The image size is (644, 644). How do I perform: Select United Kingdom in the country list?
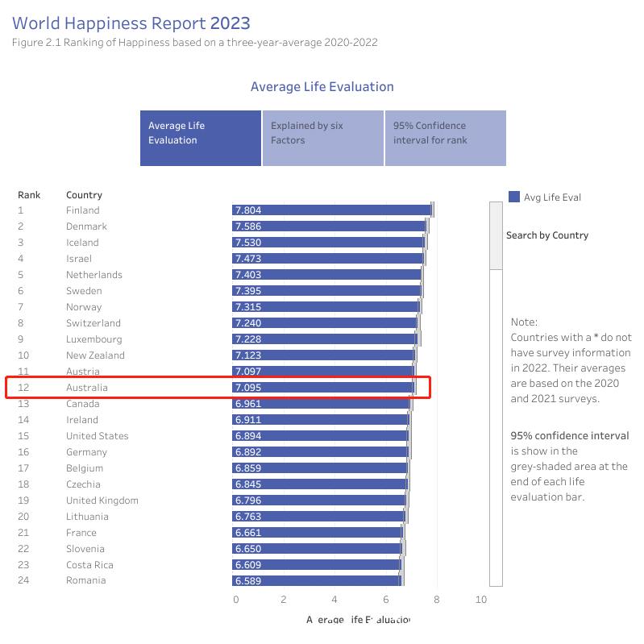102,501
